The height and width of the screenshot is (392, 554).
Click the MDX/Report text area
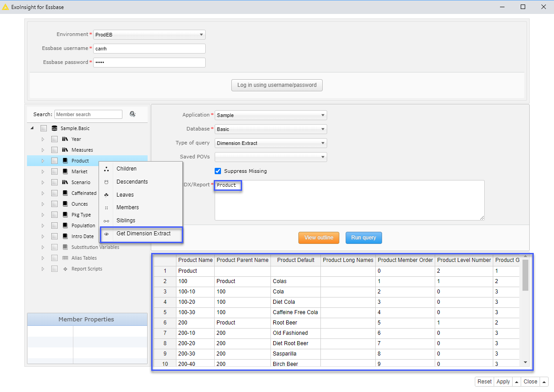[x=349, y=200]
